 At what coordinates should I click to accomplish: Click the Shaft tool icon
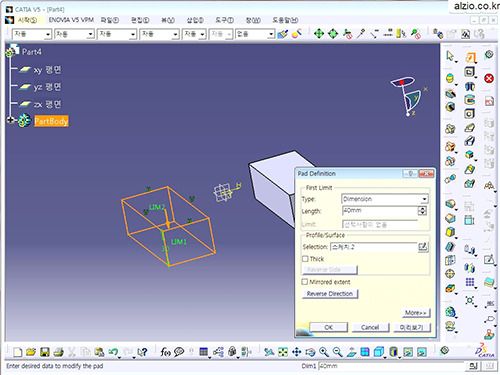pyautogui.click(x=469, y=87)
